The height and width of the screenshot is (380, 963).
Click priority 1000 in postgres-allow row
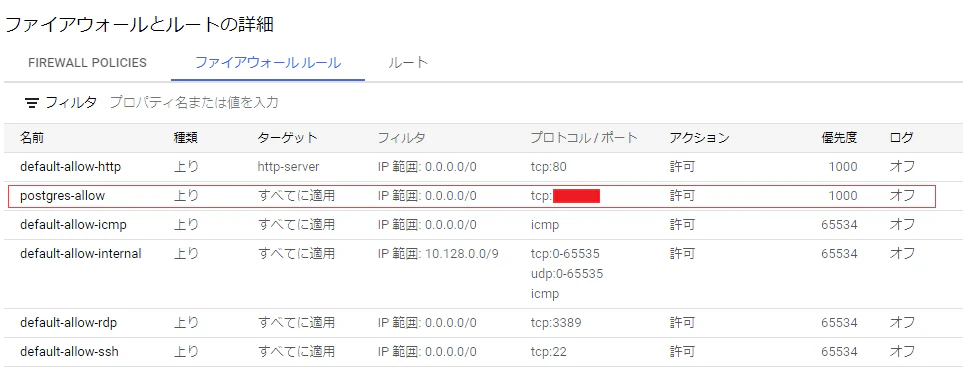[842, 196]
